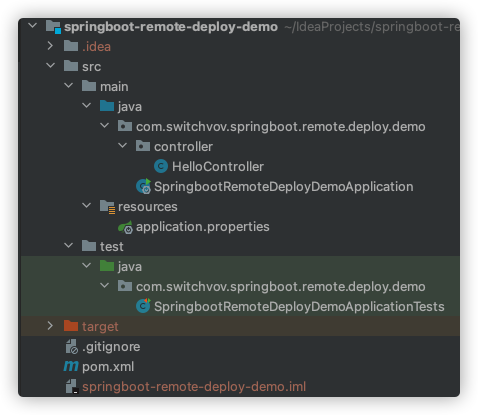The height and width of the screenshot is (415, 478).
Task: Collapse the main package com.switchvov chevron
Action: tap(105, 125)
